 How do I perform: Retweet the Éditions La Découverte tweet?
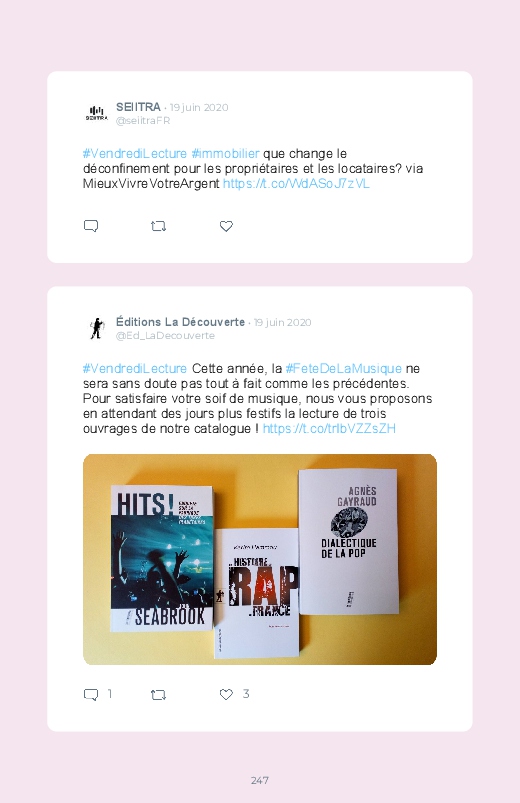(x=158, y=694)
